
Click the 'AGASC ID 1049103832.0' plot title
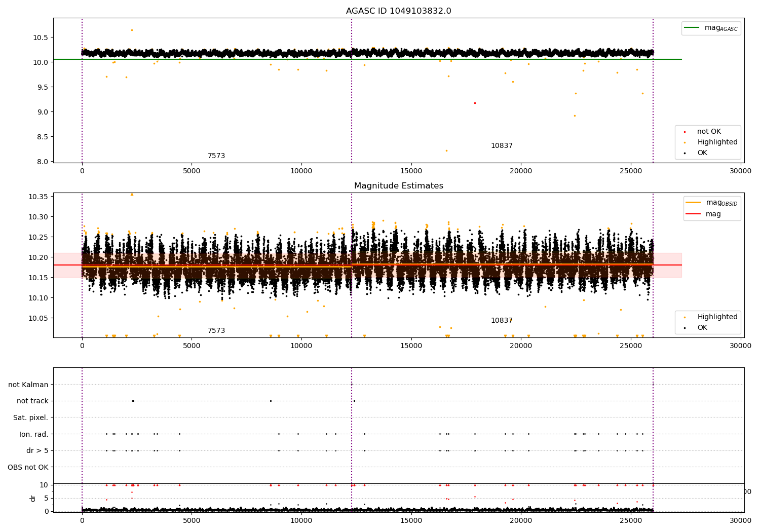coord(398,11)
